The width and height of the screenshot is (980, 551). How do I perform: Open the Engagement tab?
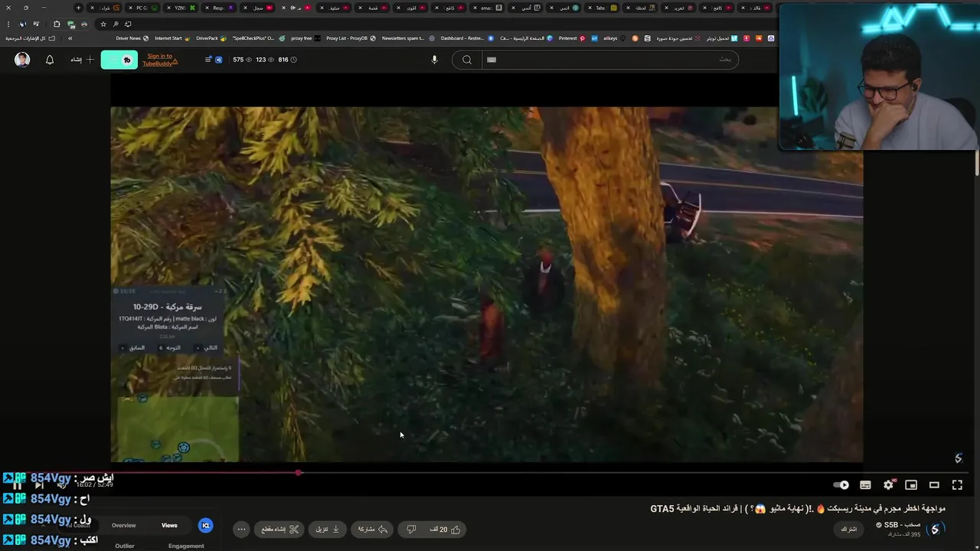[186, 546]
